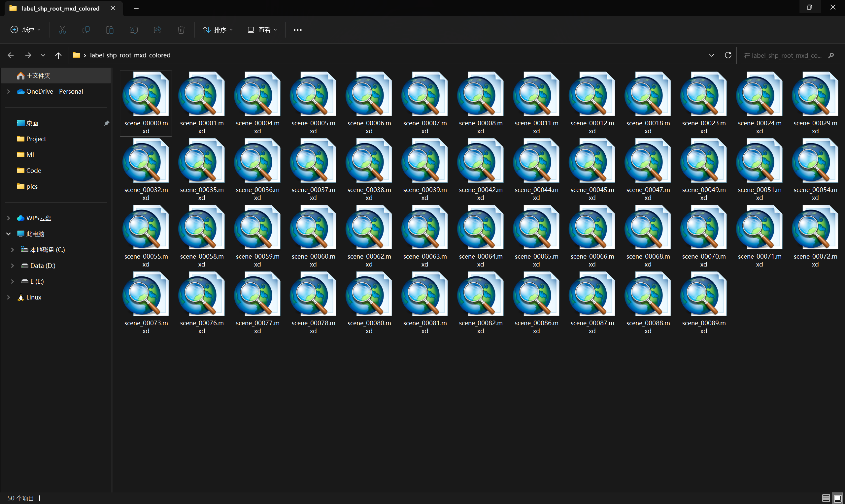Select scene_00073.mxd file name text
The width and height of the screenshot is (845, 504).
(146, 327)
